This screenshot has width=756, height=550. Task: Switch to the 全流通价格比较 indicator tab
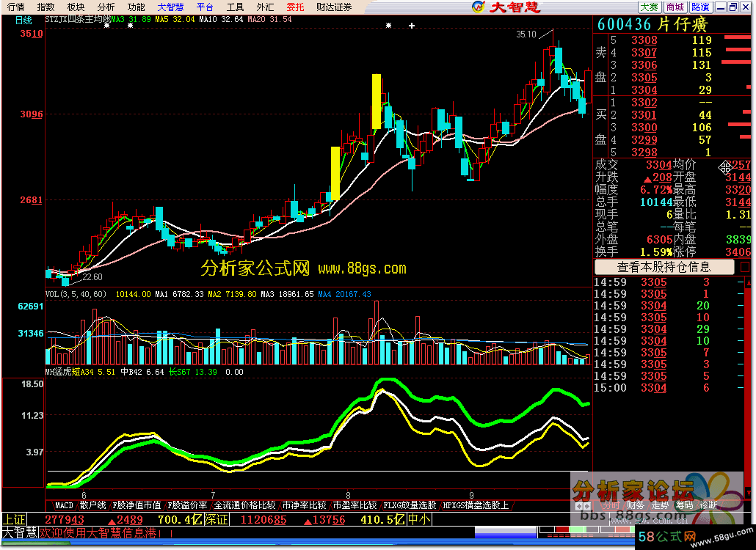[x=244, y=505]
